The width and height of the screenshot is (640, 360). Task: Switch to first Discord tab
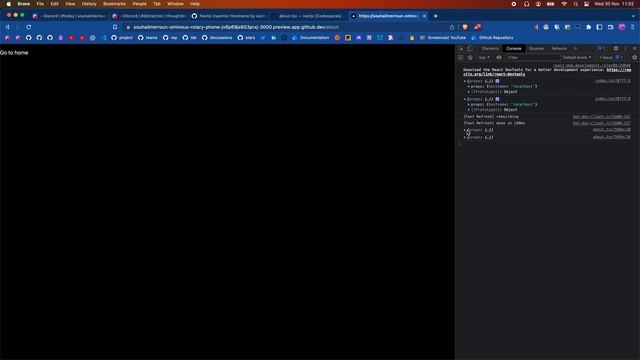(x=69, y=16)
